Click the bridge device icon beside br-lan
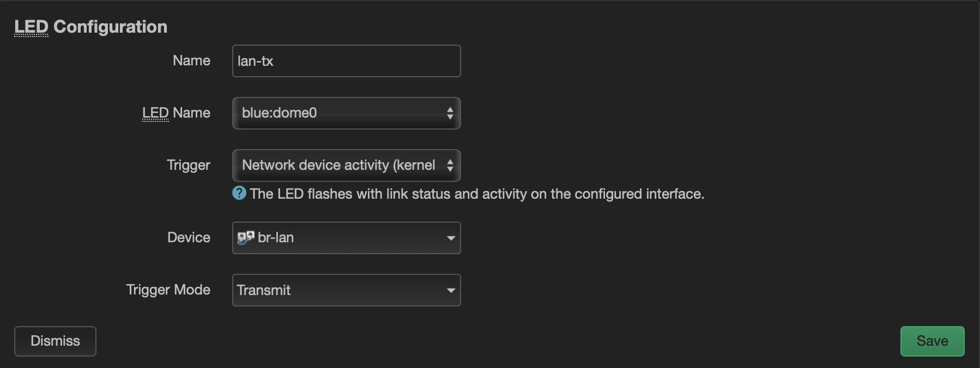Screen dimensions: 980x368 tap(246, 238)
